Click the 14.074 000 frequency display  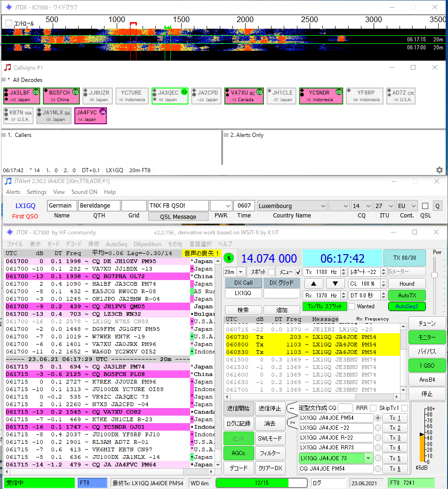click(269, 258)
